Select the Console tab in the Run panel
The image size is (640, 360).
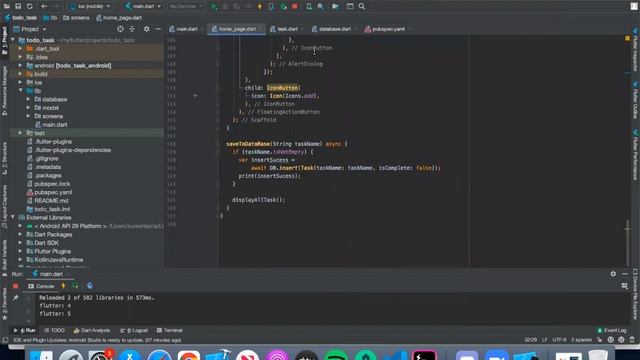point(41,286)
